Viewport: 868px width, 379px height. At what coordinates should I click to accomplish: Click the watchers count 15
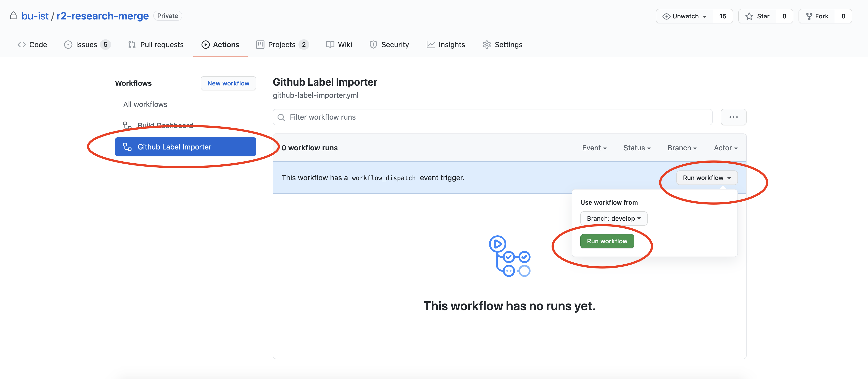723,16
